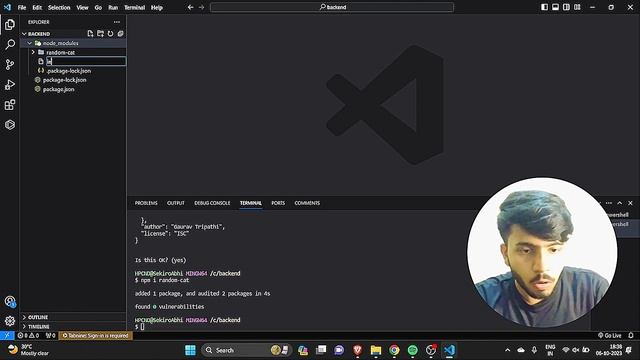Select the TERMINAL tab
The height and width of the screenshot is (360, 640).
click(251, 203)
